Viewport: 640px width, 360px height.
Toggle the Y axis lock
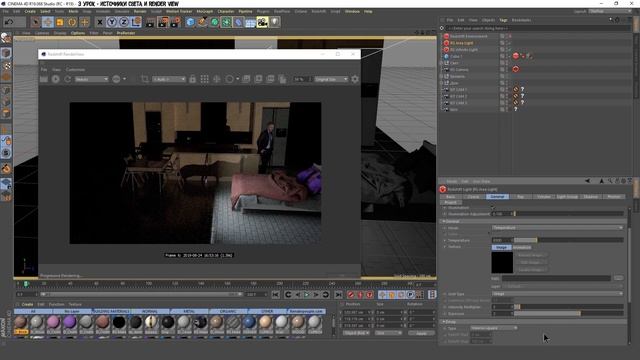point(112,22)
